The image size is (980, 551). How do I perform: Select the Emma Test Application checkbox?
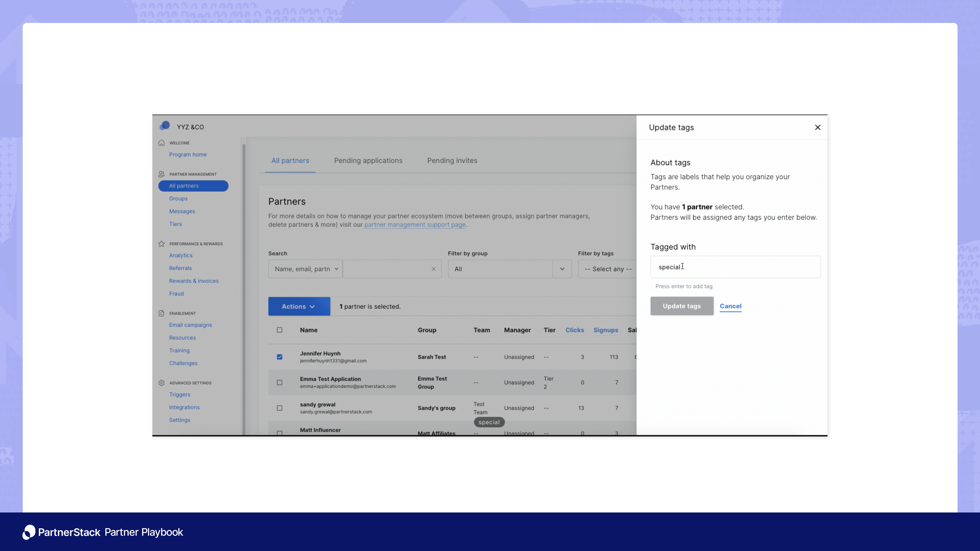(x=280, y=382)
